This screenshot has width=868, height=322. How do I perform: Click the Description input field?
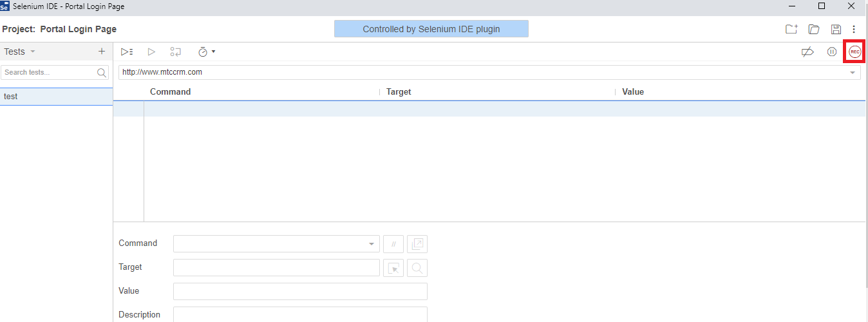pos(300,314)
